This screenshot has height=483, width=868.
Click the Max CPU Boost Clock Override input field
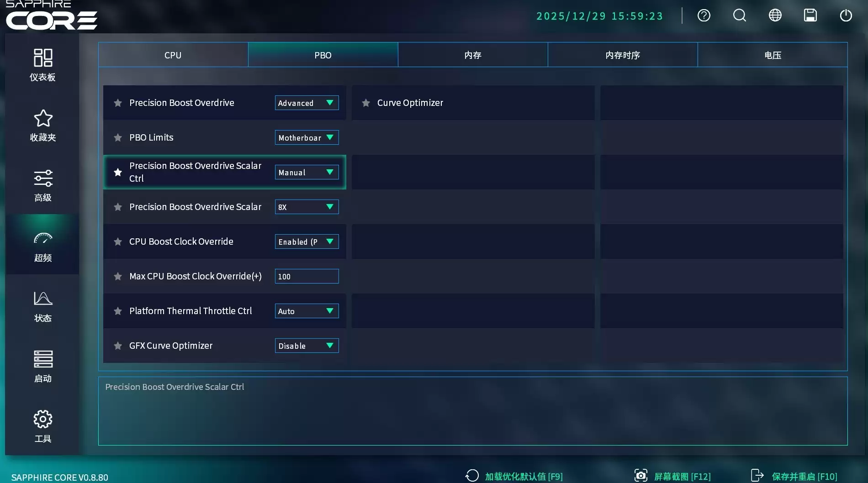[x=307, y=276]
